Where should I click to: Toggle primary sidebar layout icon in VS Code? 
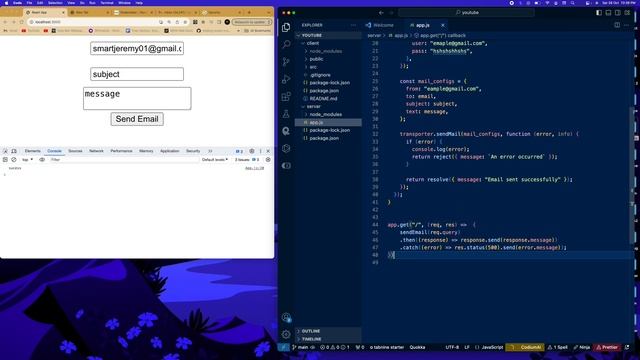point(599,13)
